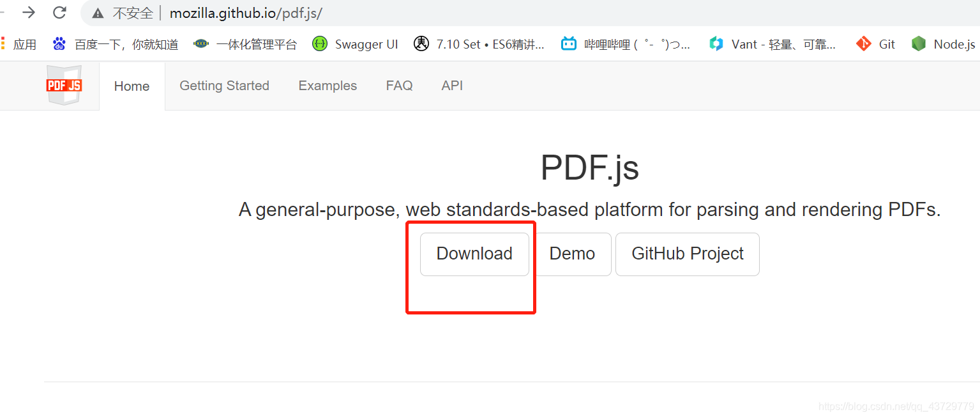This screenshot has height=418, width=980.
Task: Open the 一体化管理平台 bookmark icon
Action: (201, 44)
